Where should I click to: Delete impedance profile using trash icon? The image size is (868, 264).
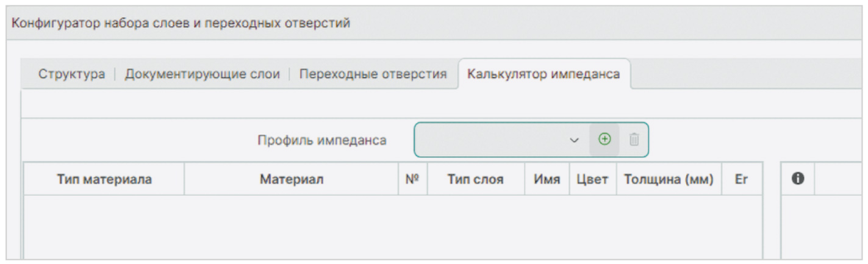click(x=634, y=140)
